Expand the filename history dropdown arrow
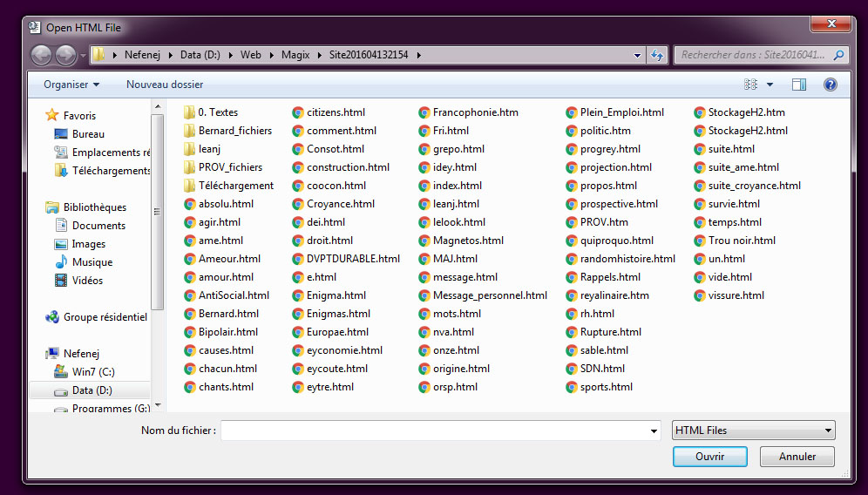868x495 pixels. [x=654, y=431]
